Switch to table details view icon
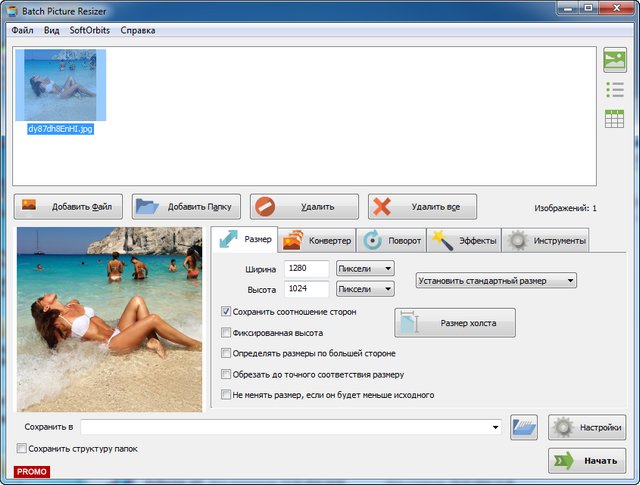The width and height of the screenshot is (640, 485). point(614,118)
